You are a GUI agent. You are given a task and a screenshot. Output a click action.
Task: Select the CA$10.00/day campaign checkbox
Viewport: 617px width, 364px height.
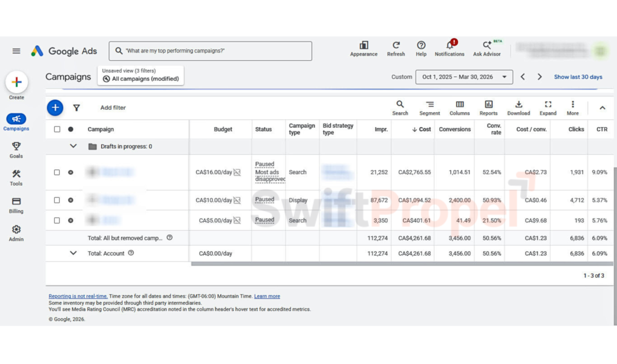(x=57, y=200)
